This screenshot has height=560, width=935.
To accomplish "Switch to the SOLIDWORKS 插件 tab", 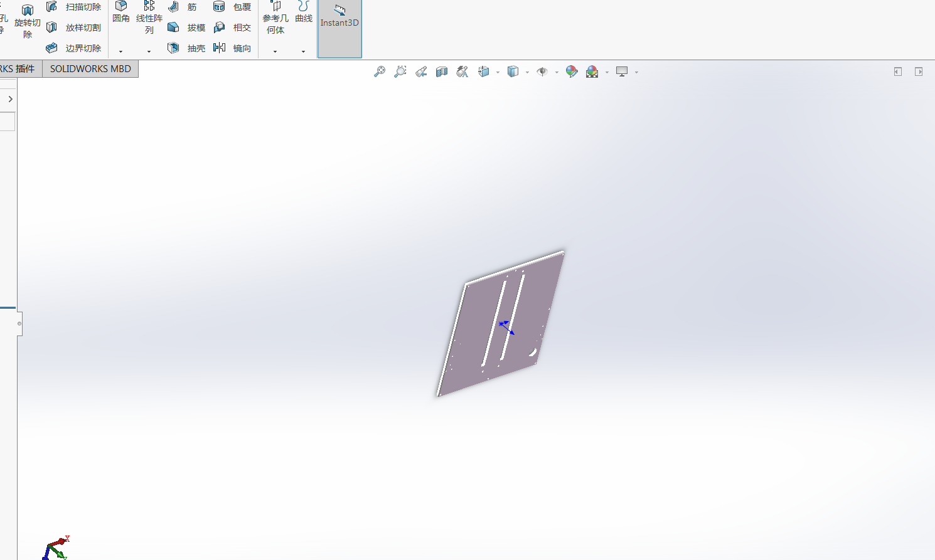I will point(21,69).
